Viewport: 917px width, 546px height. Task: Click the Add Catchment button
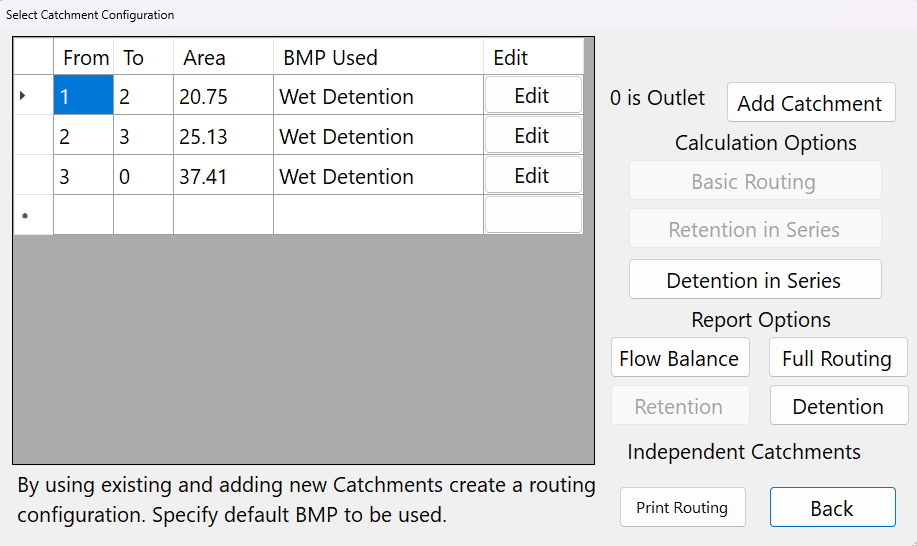click(810, 103)
